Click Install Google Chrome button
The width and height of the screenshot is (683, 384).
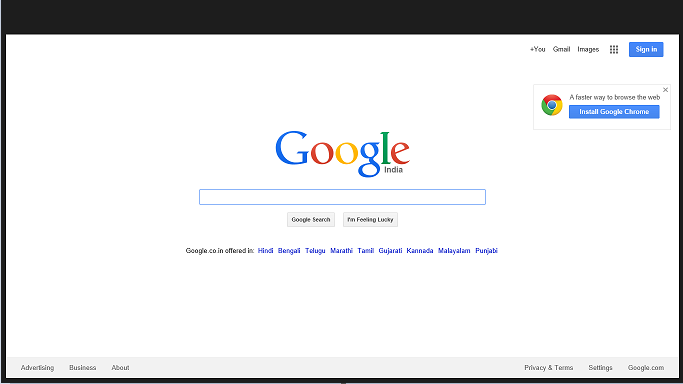(614, 112)
